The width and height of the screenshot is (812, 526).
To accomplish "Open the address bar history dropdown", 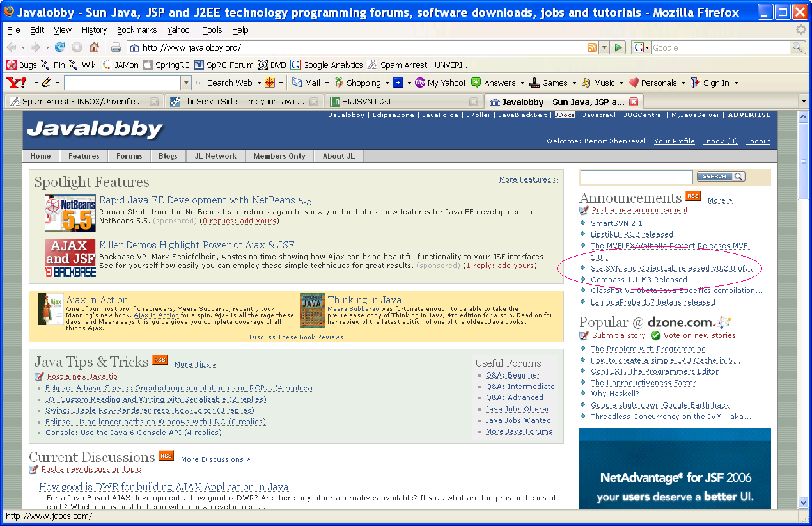I will (604, 47).
